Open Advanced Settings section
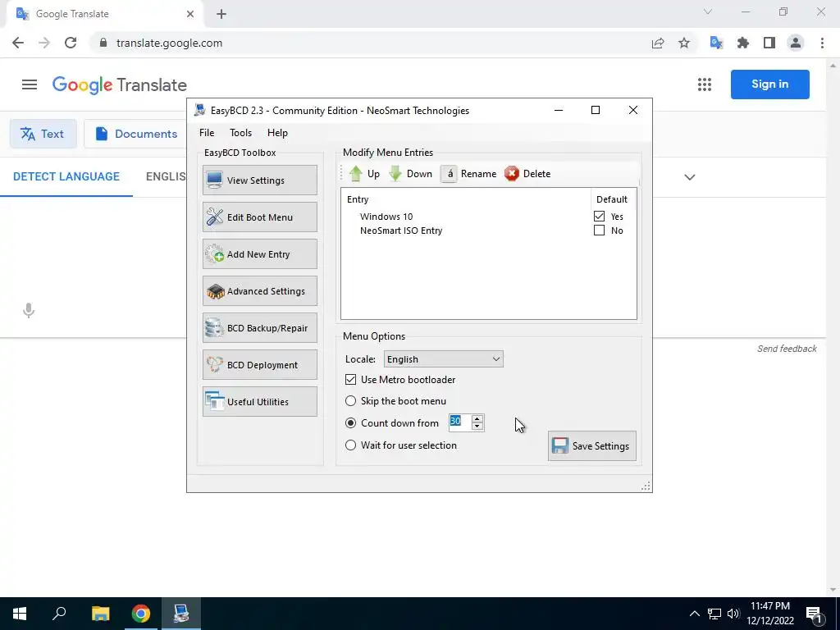The height and width of the screenshot is (630, 840). [260, 291]
